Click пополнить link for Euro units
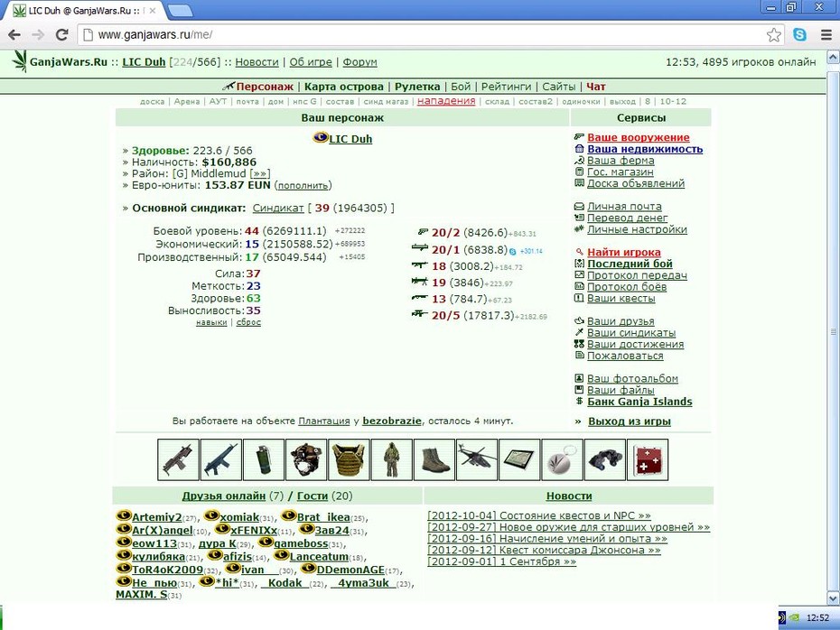The image size is (840, 630). (x=303, y=185)
